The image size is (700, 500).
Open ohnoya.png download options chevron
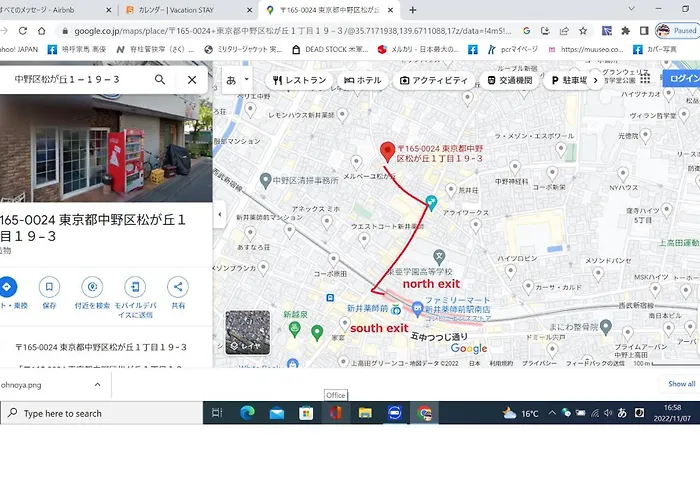coord(97,384)
